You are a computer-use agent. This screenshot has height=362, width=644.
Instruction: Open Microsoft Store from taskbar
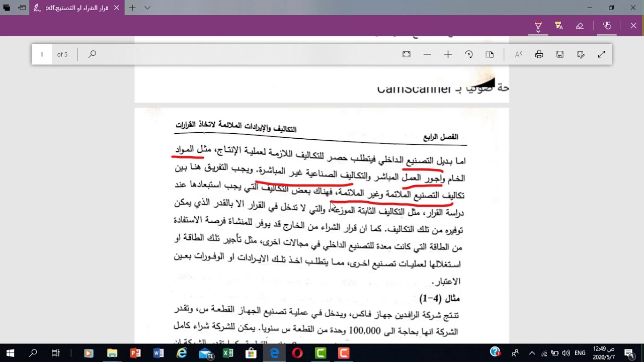251,353
